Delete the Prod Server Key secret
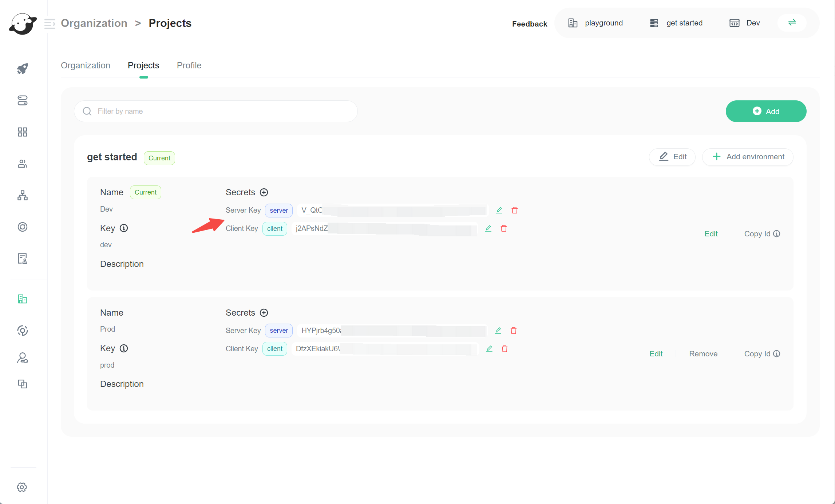This screenshot has width=835, height=504. click(514, 331)
